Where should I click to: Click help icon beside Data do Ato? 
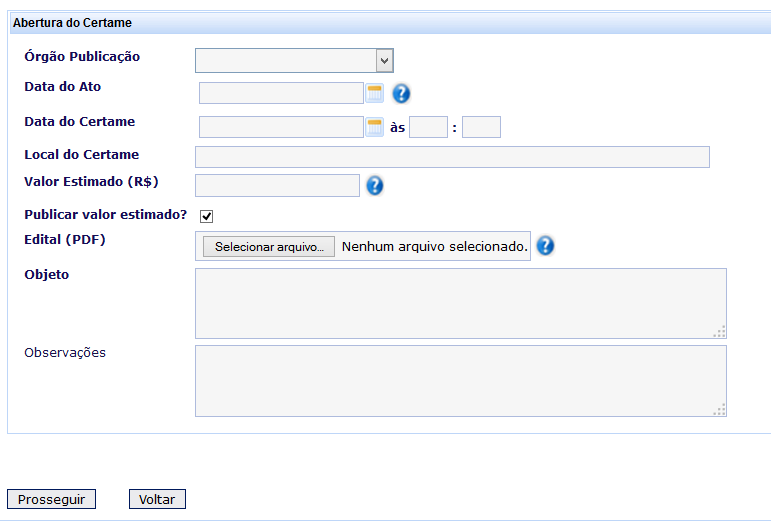402,94
